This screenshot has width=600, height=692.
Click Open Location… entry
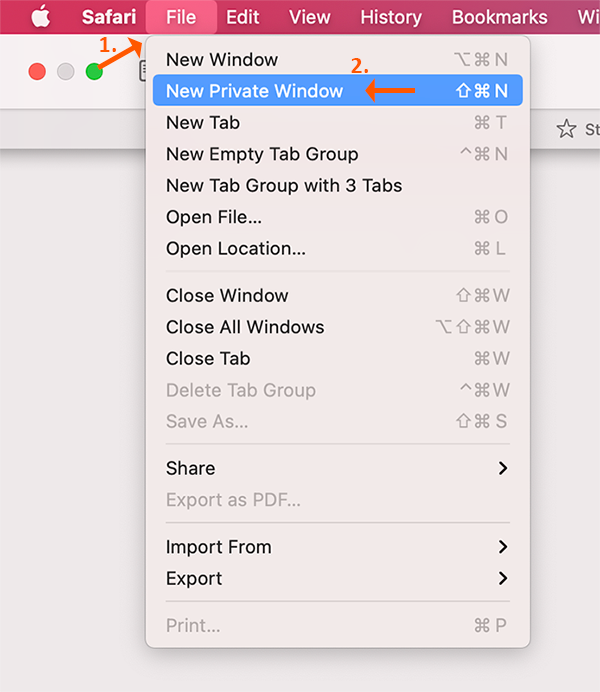tap(236, 248)
